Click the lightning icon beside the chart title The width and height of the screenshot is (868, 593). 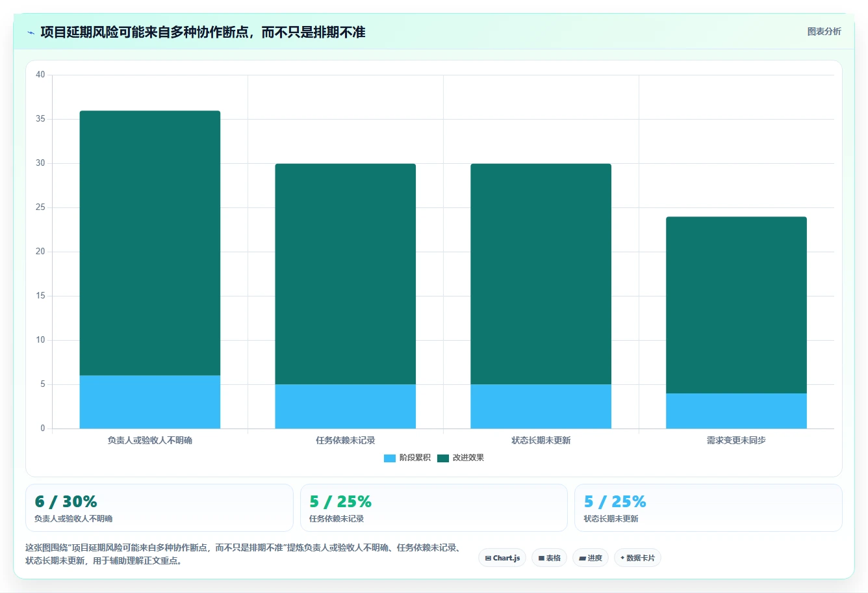[x=31, y=33]
